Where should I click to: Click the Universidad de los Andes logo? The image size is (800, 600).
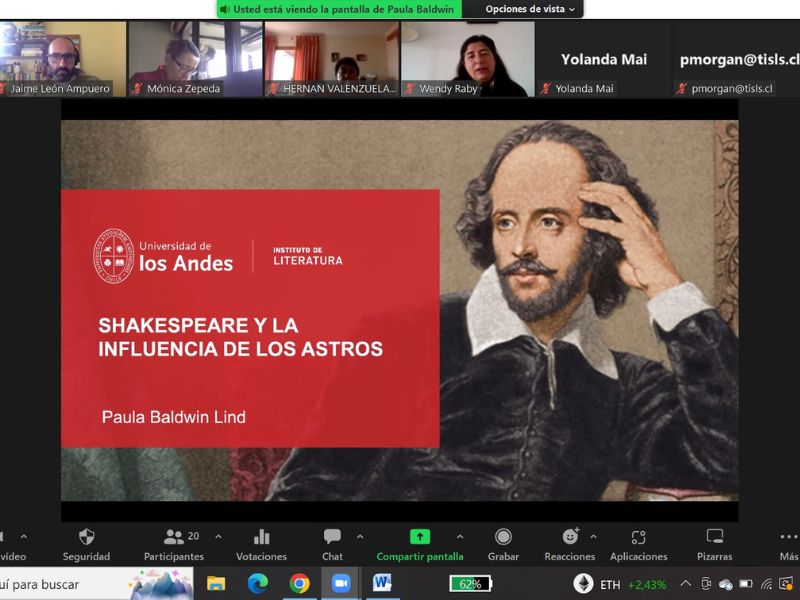point(163,256)
